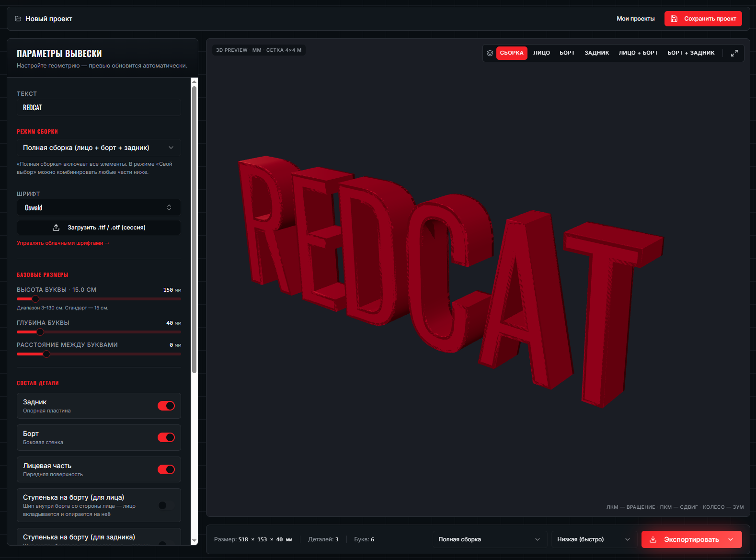Screen dimensions: 756x560
Task: Adjust the Высота буквы slider
Action: 99,299
